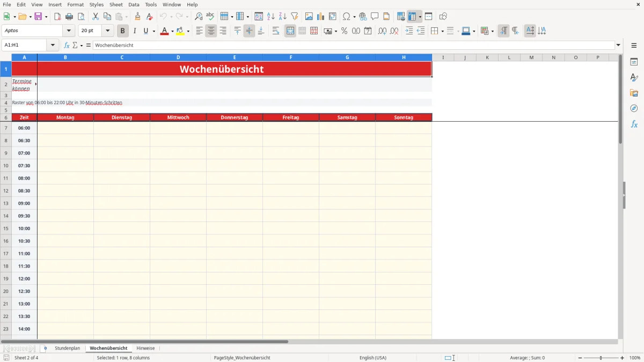
Task: Open Find and Replace from the toolbar
Action: pos(199,17)
